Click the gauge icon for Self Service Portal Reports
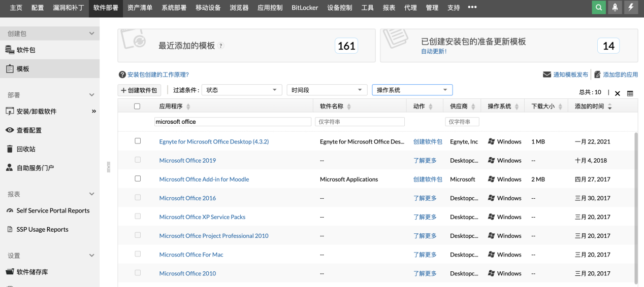 click(10, 210)
